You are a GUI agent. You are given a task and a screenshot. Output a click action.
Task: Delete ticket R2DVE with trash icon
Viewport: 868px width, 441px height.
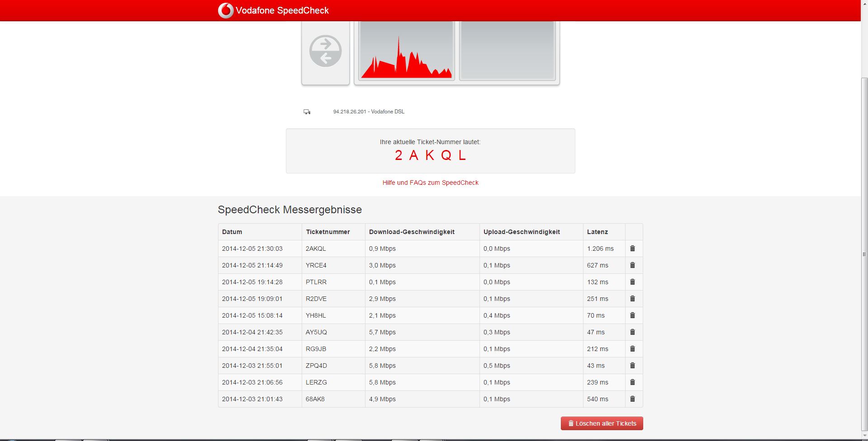coord(632,299)
